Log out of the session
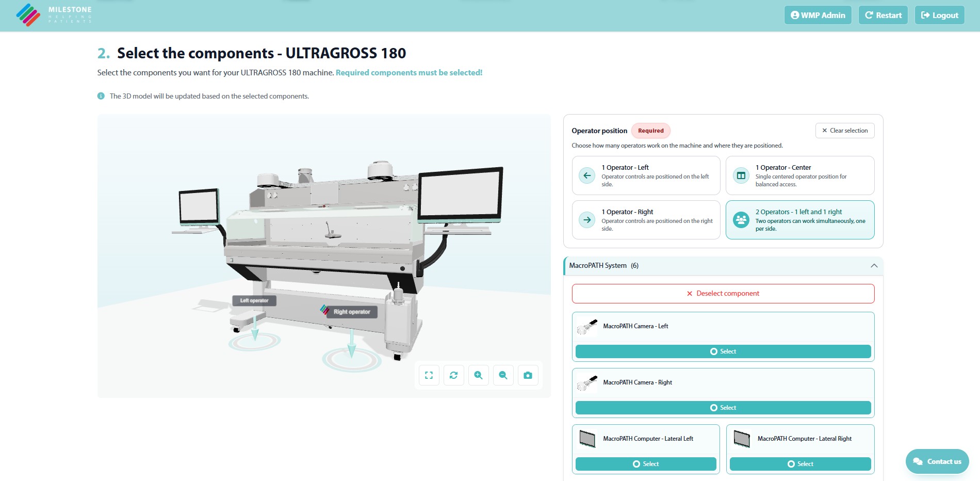This screenshot has width=980, height=481. [x=939, y=15]
